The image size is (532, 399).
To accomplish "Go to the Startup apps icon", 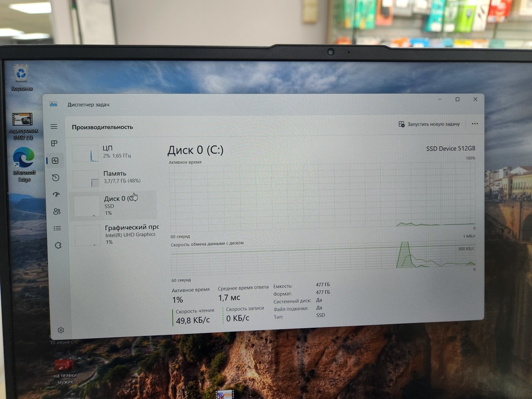I will tap(56, 195).
